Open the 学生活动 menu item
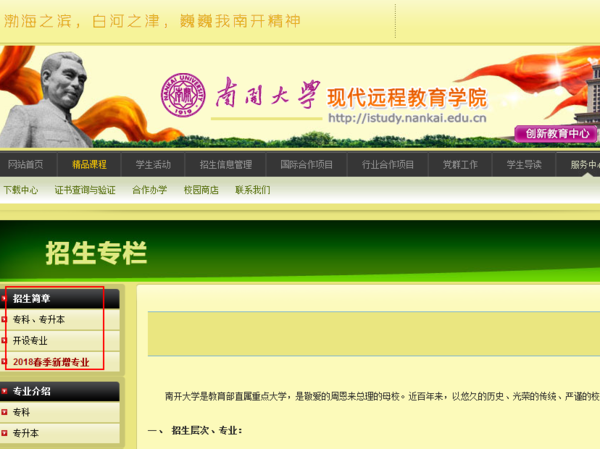 click(x=153, y=165)
